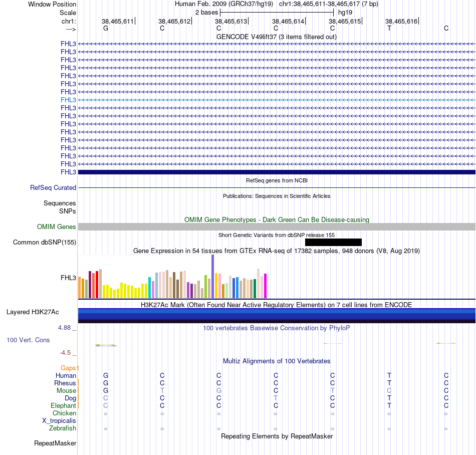Image resolution: width=476 pixels, height=455 pixels.
Task: Click the Scale track label
Action: (68, 13)
